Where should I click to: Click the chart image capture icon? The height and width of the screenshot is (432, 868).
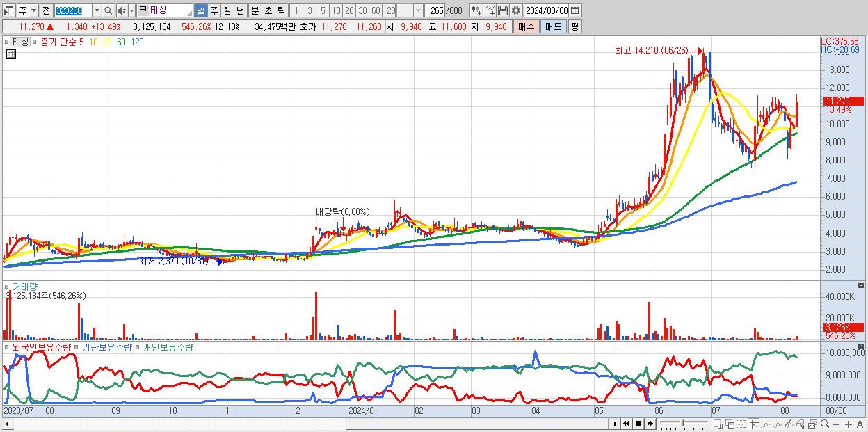[x=812, y=424]
